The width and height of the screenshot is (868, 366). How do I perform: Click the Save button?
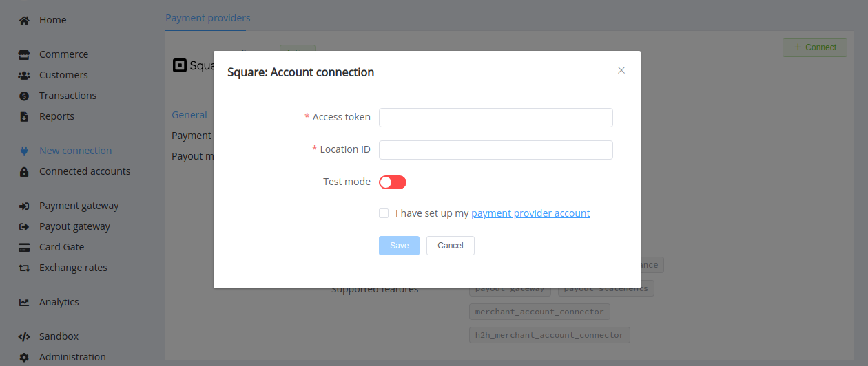pos(399,246)
